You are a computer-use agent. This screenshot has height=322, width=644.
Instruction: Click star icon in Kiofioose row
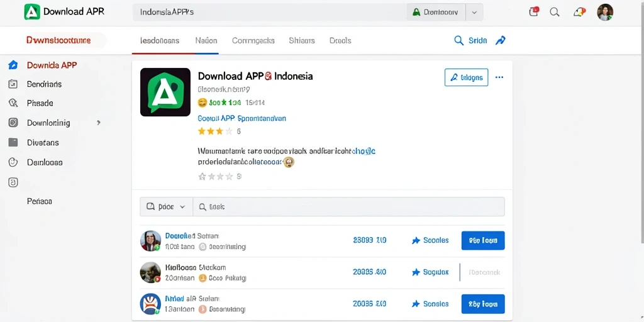pyautogui.click(x=416, y=272)
